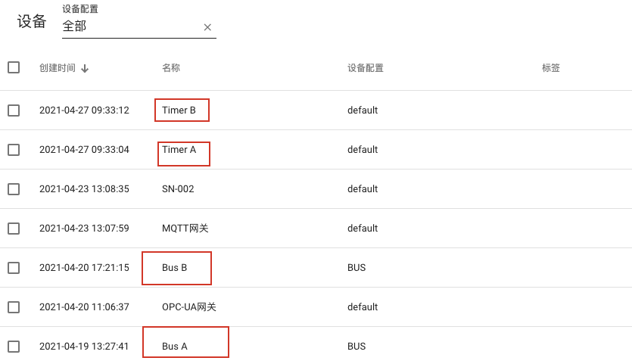The image size is (632, 364).
Task: Click the sort arrow beside 创建时间
Action: click(85, 69)
